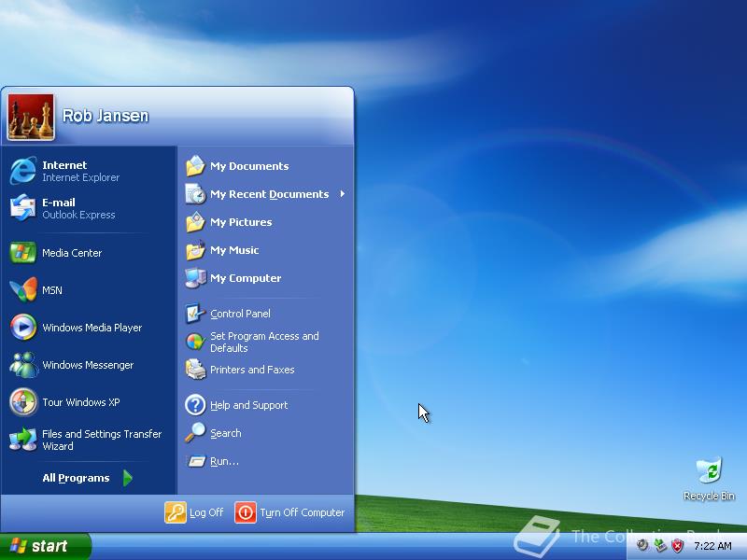Image resolution: width=747 pixels, height=560 pixels.
Task: Click Rob Jansen user name
Action: [106, 116]
